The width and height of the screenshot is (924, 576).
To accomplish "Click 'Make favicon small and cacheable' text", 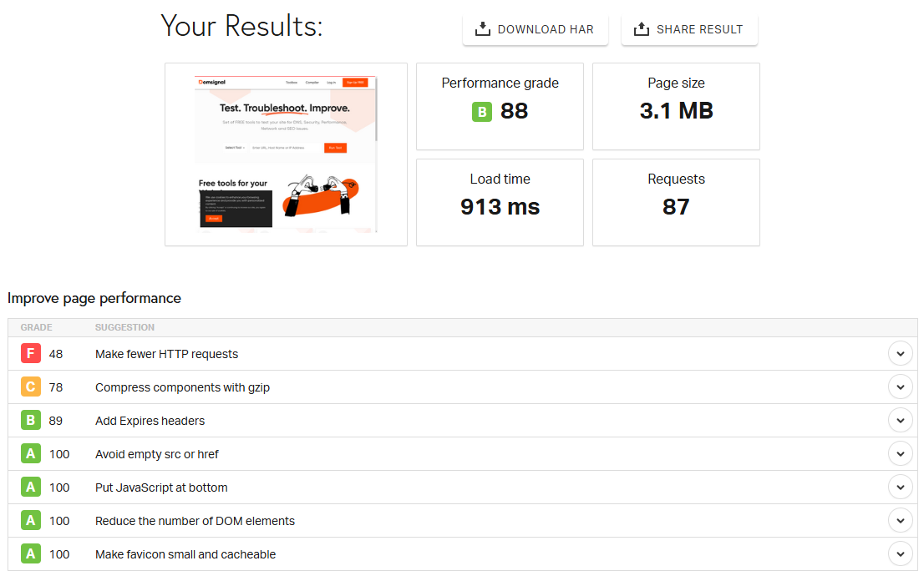I will 185,554.
